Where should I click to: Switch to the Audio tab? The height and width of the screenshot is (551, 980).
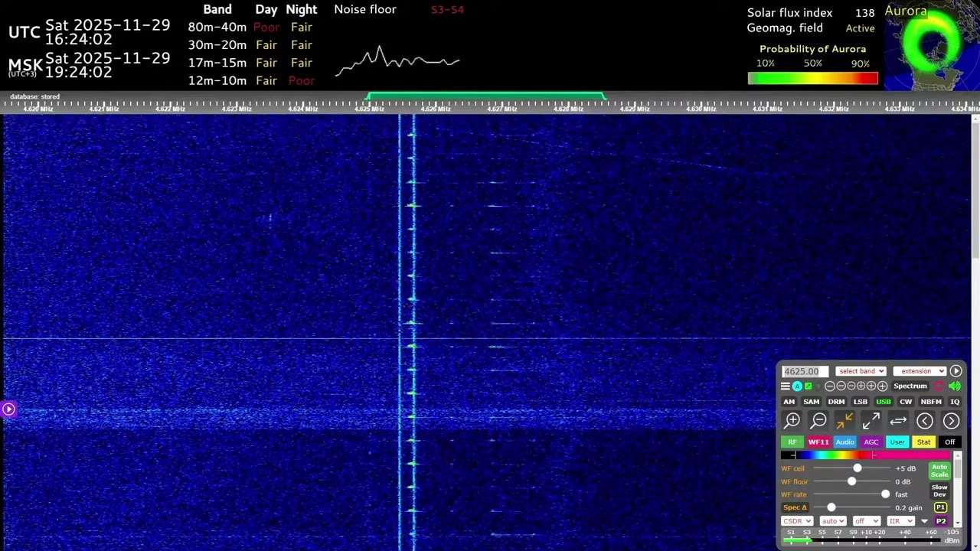coord(845,442)
